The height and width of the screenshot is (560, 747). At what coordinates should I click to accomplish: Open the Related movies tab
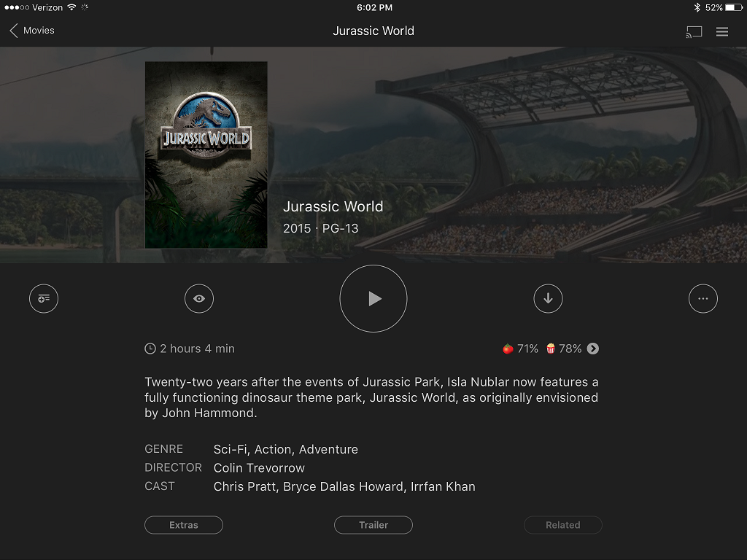[562, 525]
